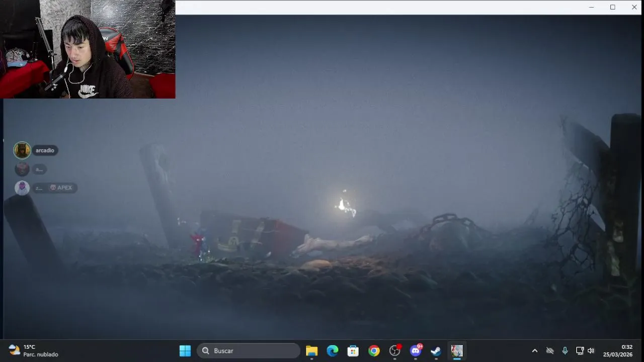The image size is (644, 362).
Task: Open the weather widget showing 15°C
Action: [34, 350]
